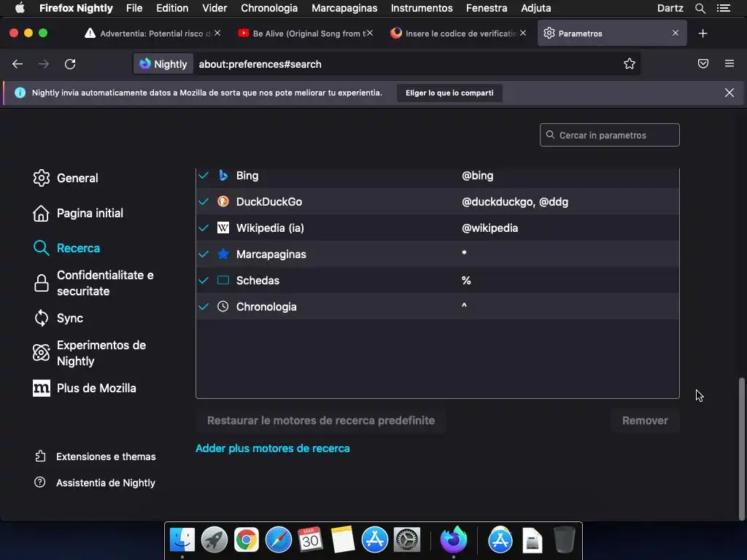Uncheck the Chronologia shortcut
Image resolution: width=747 pixels, height=560 pixels.
[204, 306]
